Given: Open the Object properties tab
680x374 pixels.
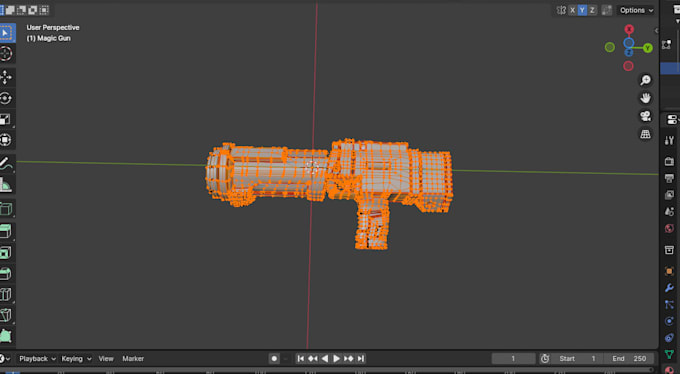Looking at the screenshot, I should pos(669,271).
